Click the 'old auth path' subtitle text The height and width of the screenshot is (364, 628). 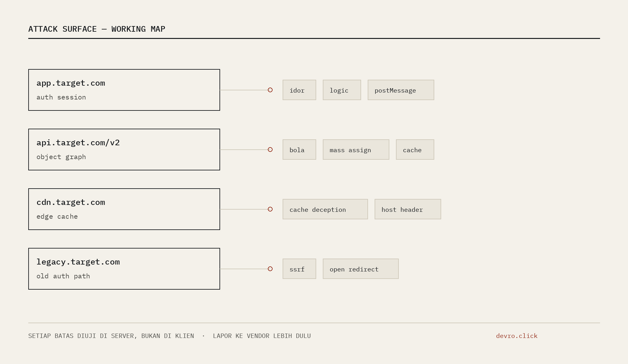63,276
